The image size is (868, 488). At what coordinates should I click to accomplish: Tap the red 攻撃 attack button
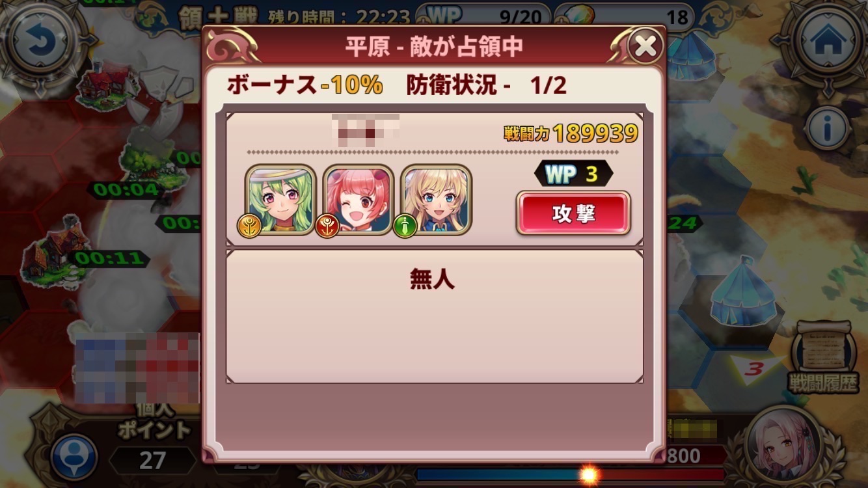coord(573,213)
